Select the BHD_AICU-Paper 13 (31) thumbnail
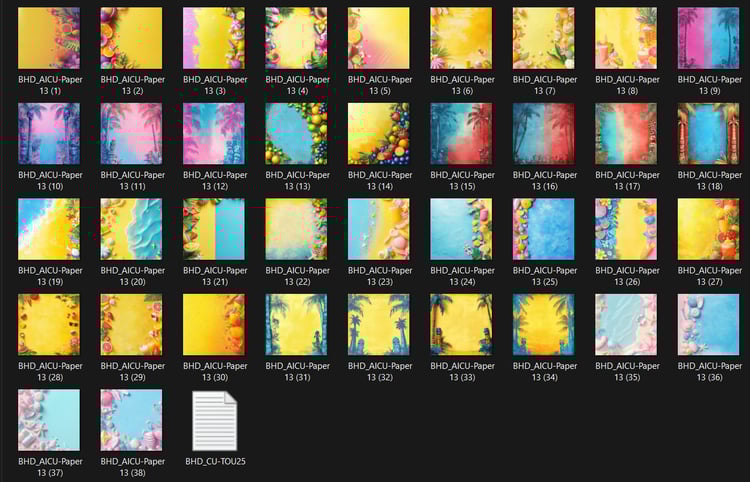This screenshot has width=750, height=482. (x=296, y=325)
